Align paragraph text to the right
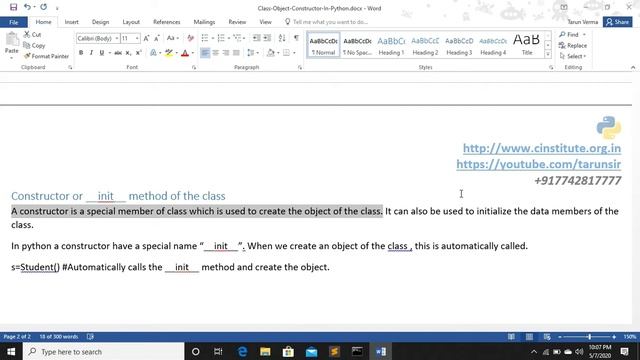This screenshot has width=640, height=360. pos(226,53)
